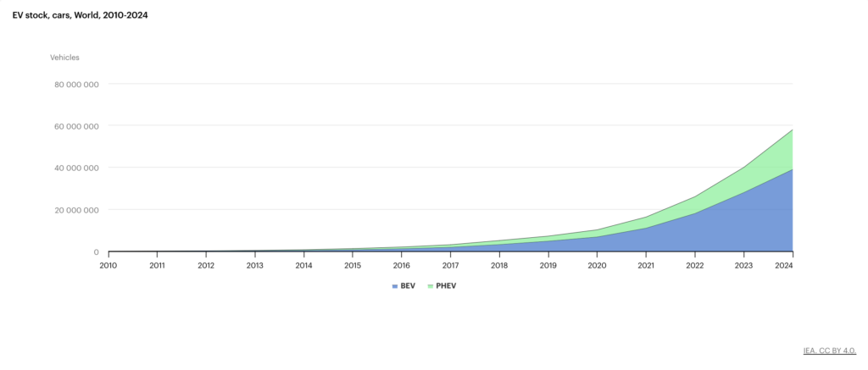Click the 2013 x-axis label
868x370 pixels.
point(255,266)
